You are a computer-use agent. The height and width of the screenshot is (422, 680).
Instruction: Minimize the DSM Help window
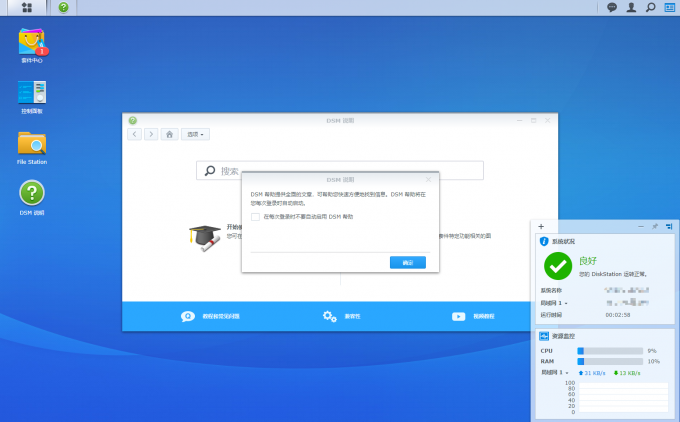coord(520,120)
